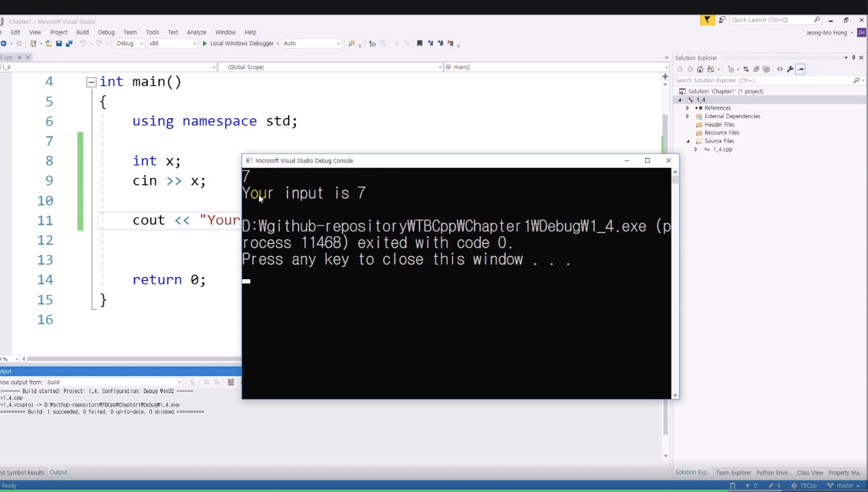Open the Auto dropdown in toolbar
Image resolution: width=868 pixels, height=492 pixels.
[311, 43]
